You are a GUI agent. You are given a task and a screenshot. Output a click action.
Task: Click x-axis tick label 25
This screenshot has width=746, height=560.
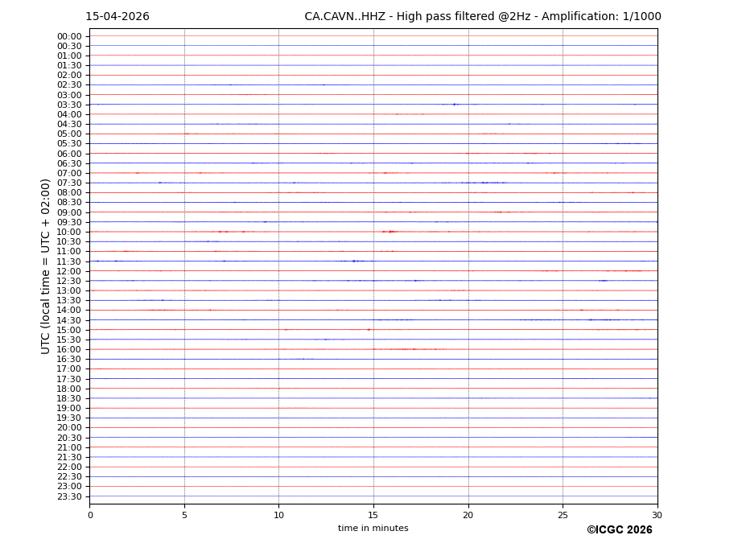tap(563, 515)
